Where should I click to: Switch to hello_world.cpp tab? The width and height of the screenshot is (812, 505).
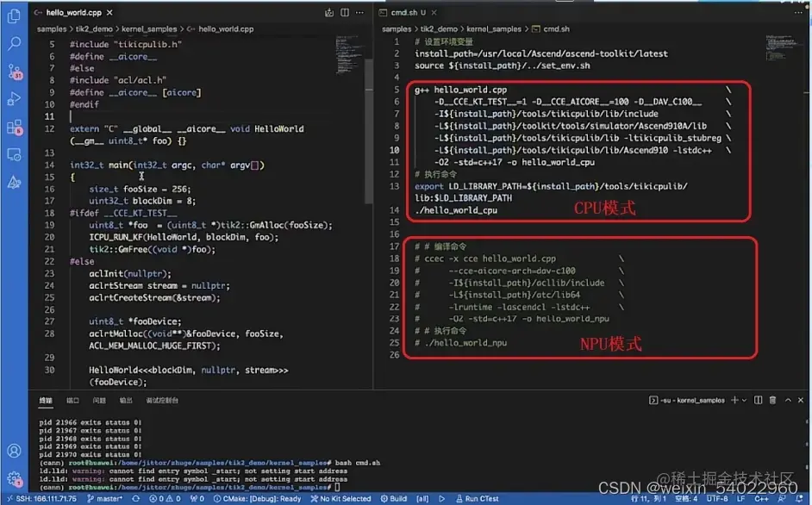coord(73,12)
